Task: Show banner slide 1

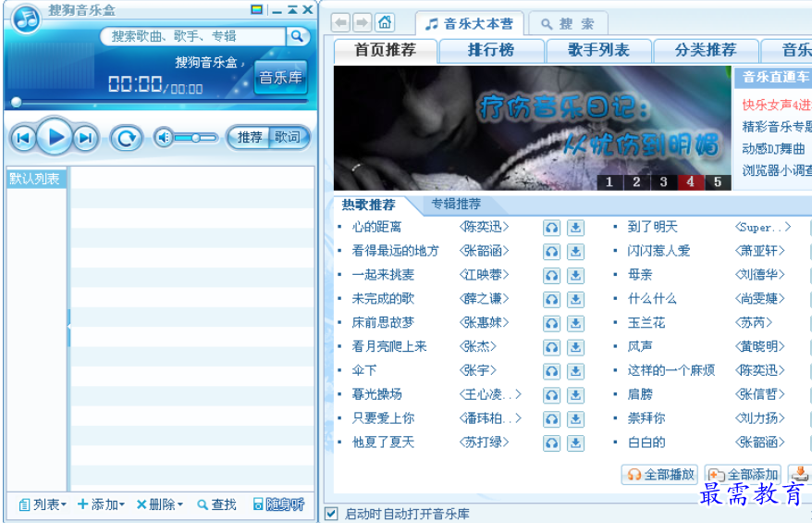Action: click(x=609, y=182)
